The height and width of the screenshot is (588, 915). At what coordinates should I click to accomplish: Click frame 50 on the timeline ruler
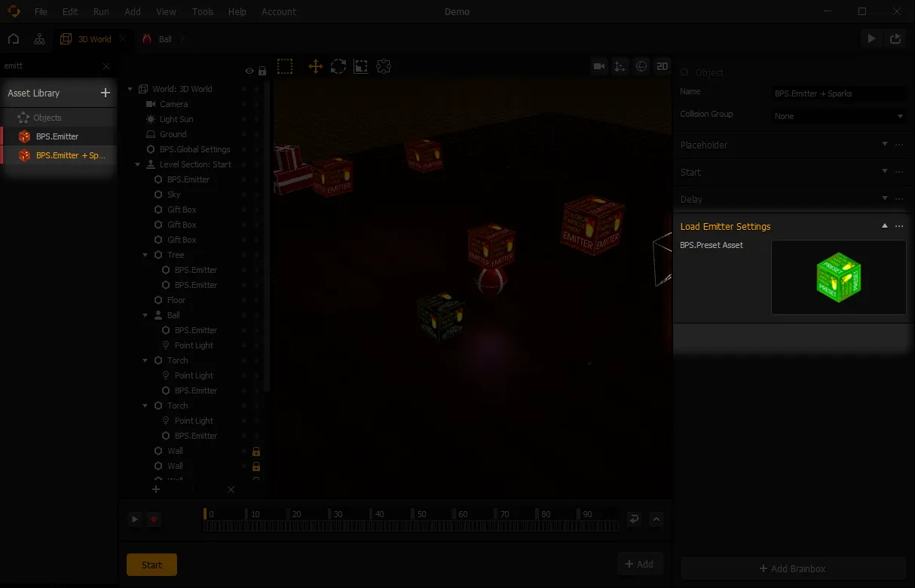pos(421,514)
